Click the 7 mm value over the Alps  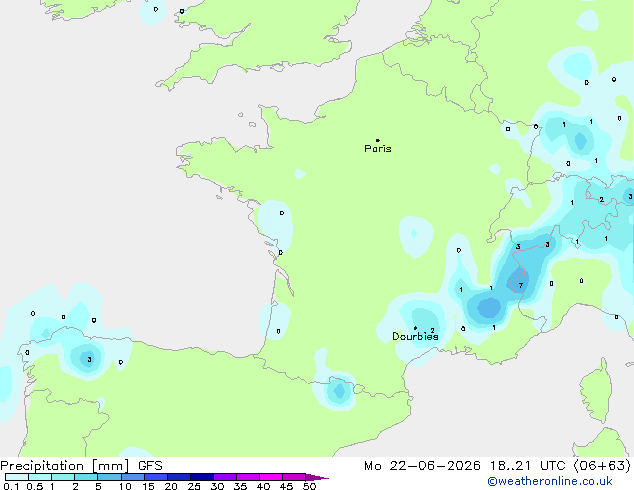pos(521,285)
